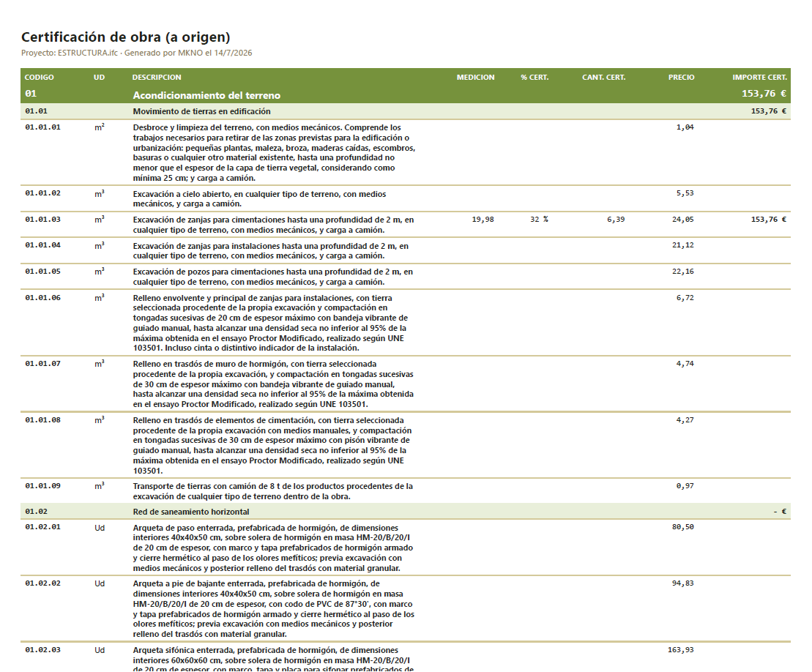Click measurement value 19,98
Viewport: 812px width, 672px height.
click(x=483, y=220)
